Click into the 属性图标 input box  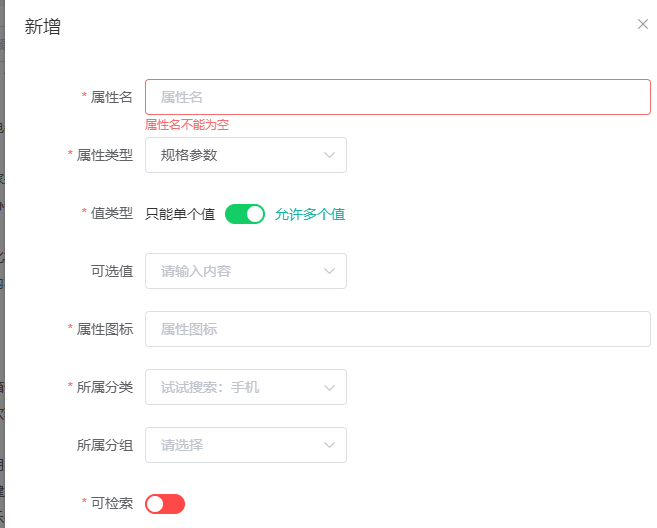pyautogui.click(x=397, y=329)
